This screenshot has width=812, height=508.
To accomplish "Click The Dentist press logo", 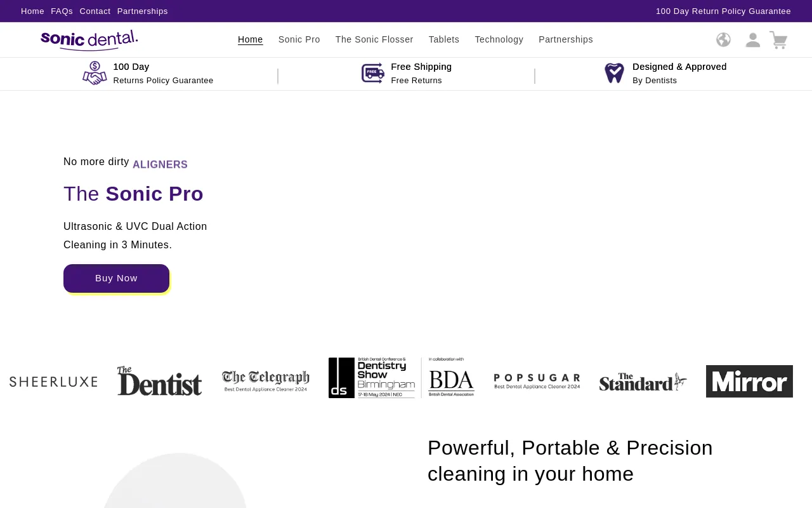I will tap(159, 381).
